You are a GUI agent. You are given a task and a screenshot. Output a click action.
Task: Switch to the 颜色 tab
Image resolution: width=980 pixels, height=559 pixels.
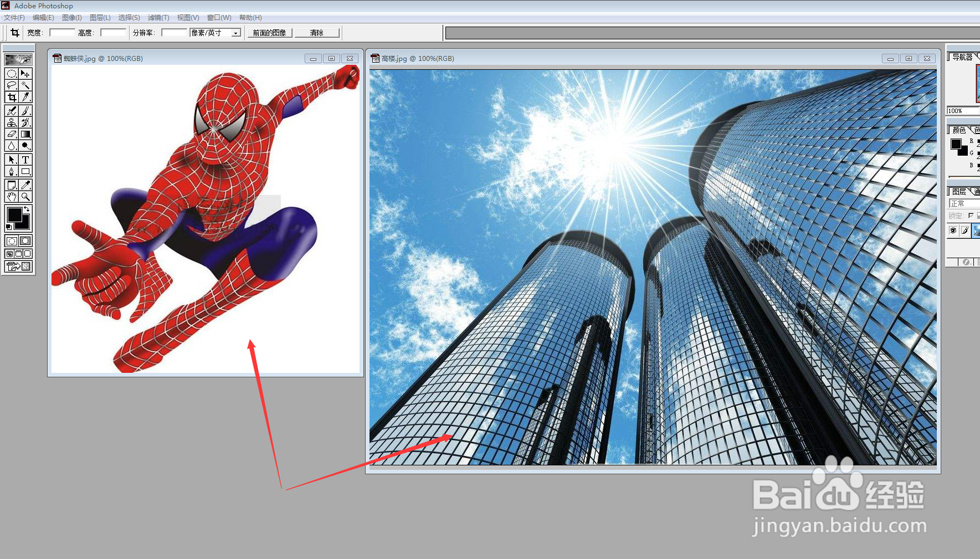959,130
